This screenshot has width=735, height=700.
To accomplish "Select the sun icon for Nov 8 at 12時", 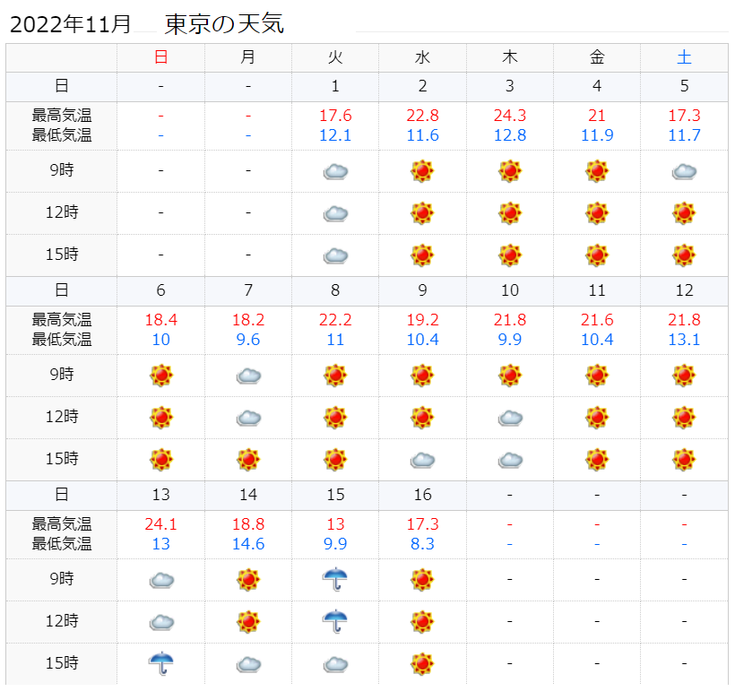I will (335, 418).
